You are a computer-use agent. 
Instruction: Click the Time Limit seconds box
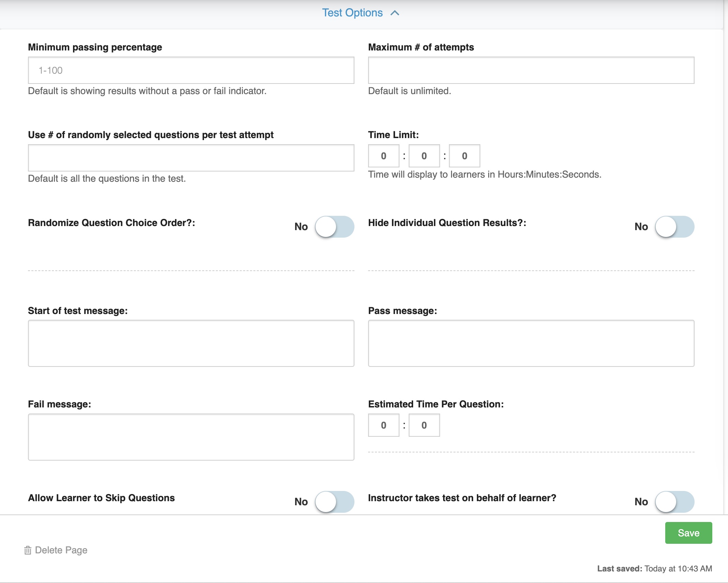point(465,155)
